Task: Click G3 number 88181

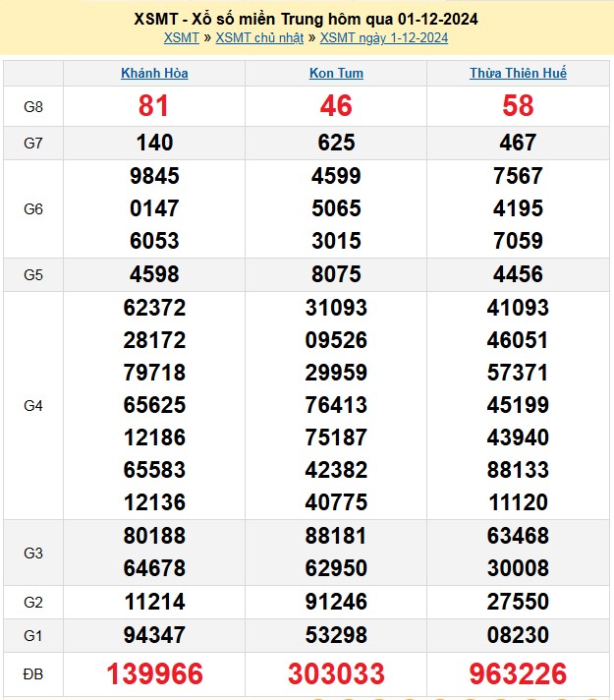Action: [336, 536]
